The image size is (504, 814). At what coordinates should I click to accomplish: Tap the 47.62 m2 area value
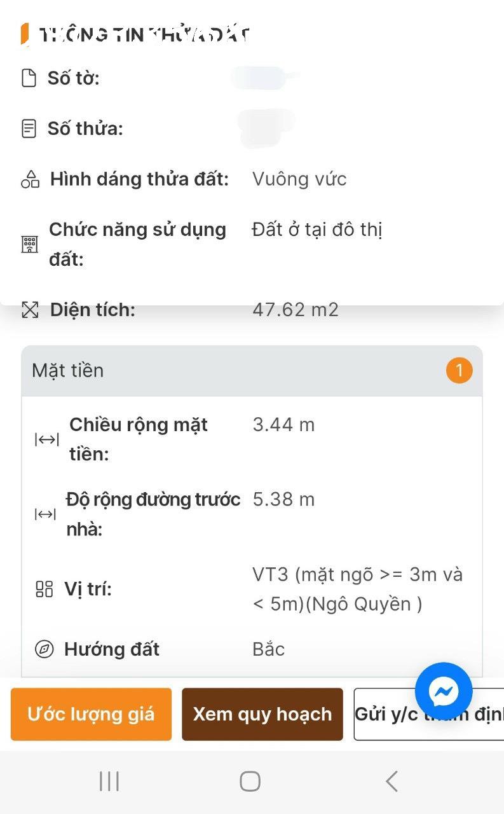click(x=296, y=310)
